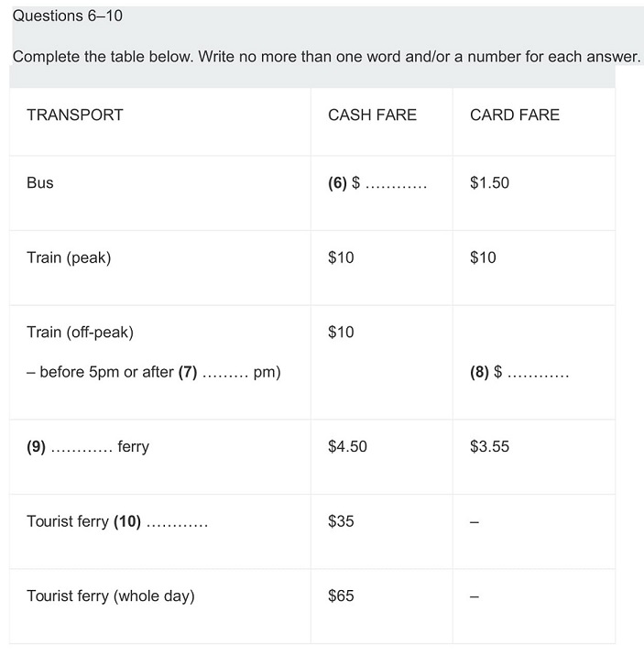
Task: Click the $35 tourist ferry cash fare
Action: click(x=341, y=522)
